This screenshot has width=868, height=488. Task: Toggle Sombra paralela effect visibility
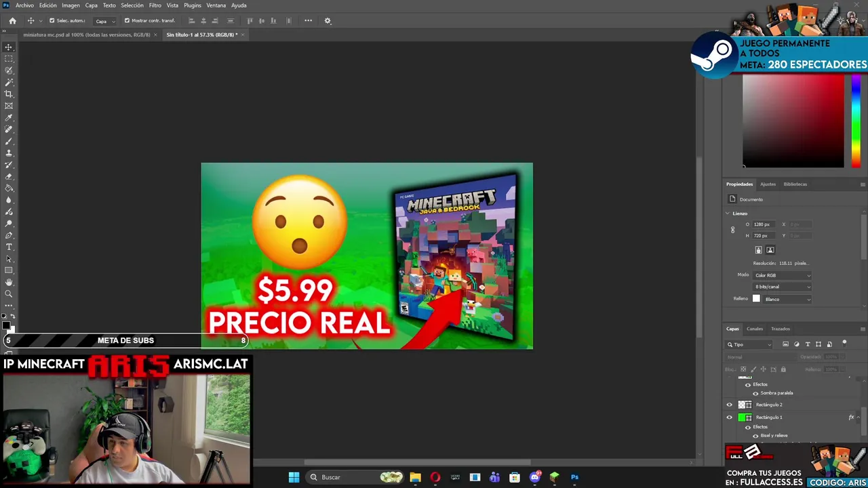[x=755, y=393]
